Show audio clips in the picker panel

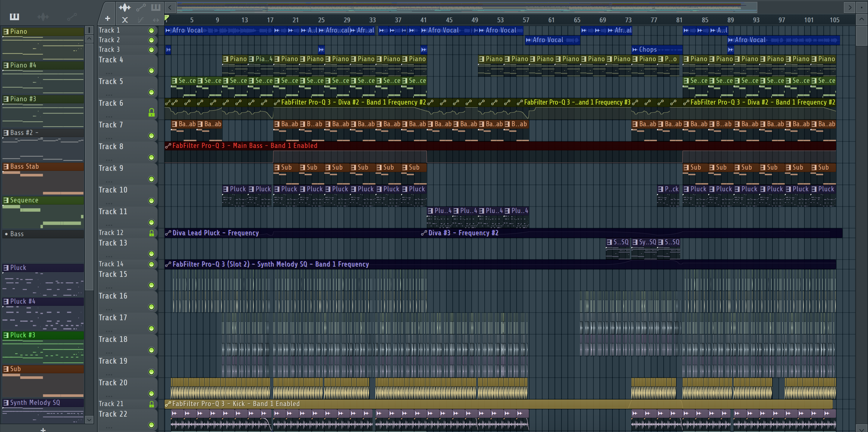[43, 17]
